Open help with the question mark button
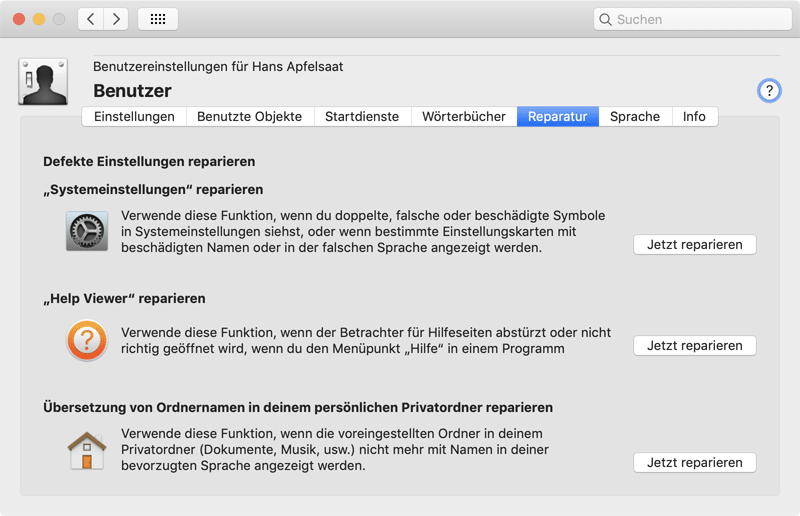The width and height of the screenshot is (800, 516). point(769,91)
